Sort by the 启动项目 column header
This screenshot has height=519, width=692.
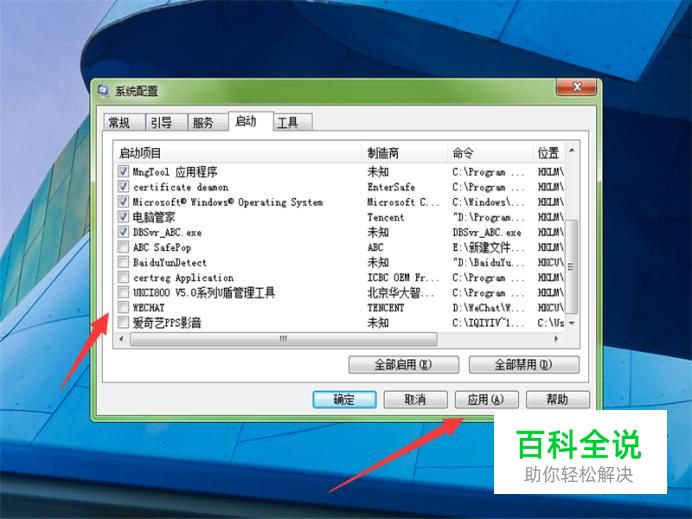click(239, 153)
